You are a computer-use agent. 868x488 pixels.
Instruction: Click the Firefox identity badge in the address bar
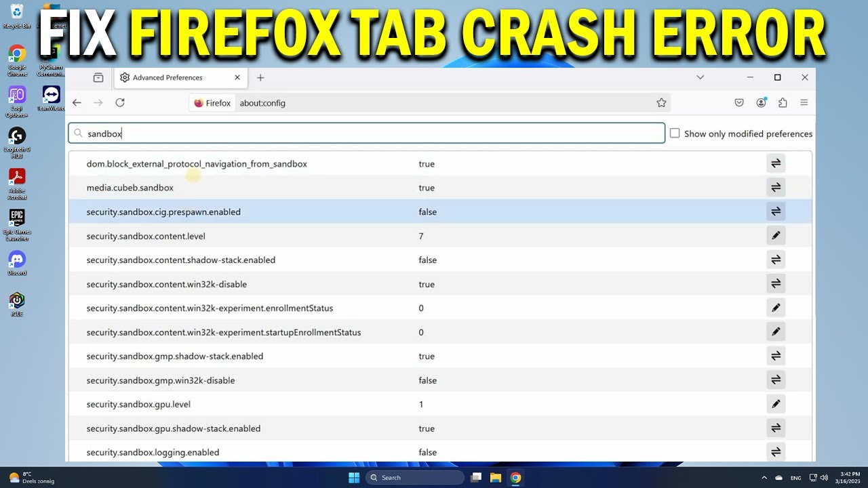[212, 103]
